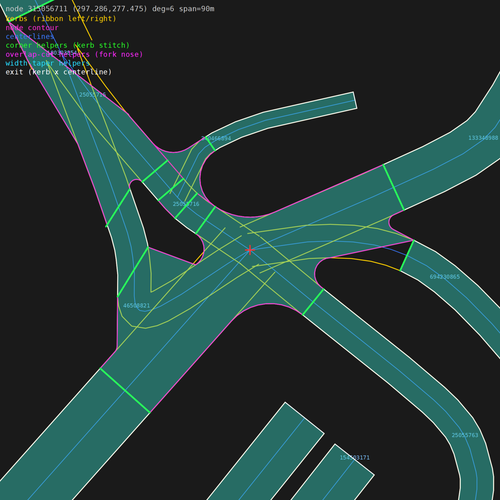Screen dimensions: 500x500
Task: Click the 'width taper helpers' legend entry
Action: 47,63
